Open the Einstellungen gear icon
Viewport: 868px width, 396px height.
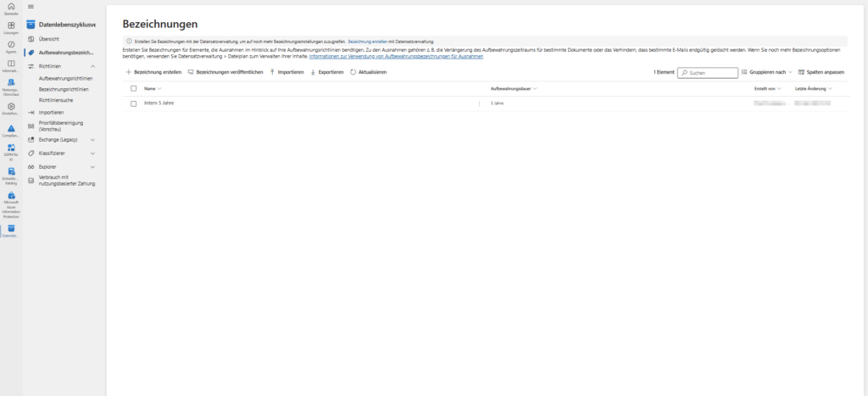point(11,106)
